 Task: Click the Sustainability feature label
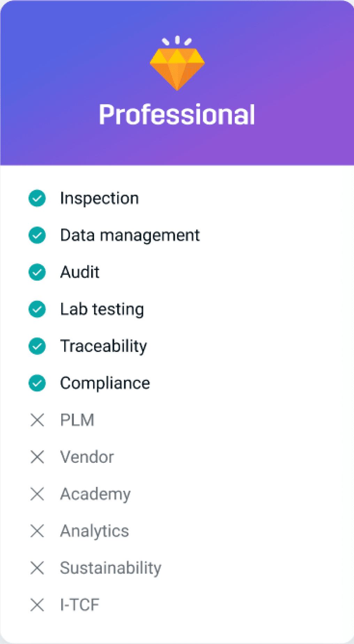[x=110, y=568]
